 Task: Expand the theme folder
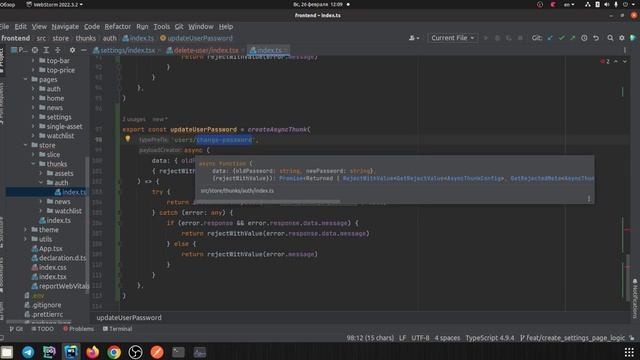coord(26,230)
